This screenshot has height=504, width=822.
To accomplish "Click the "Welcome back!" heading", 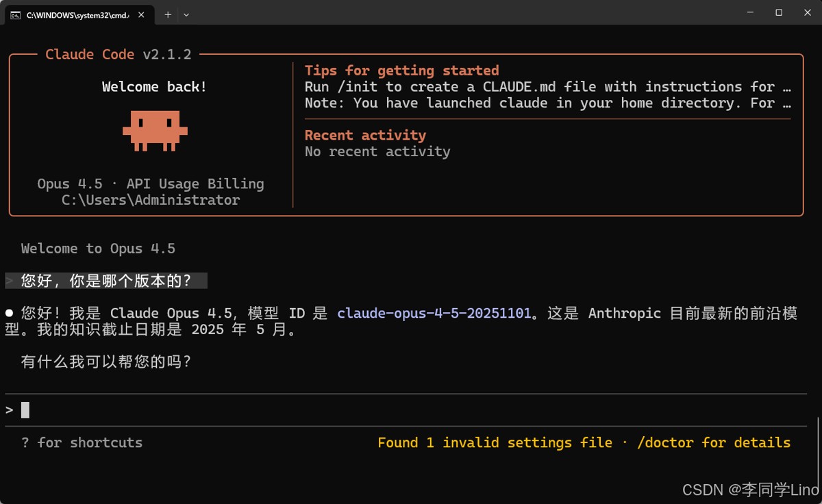I will 155,87.
